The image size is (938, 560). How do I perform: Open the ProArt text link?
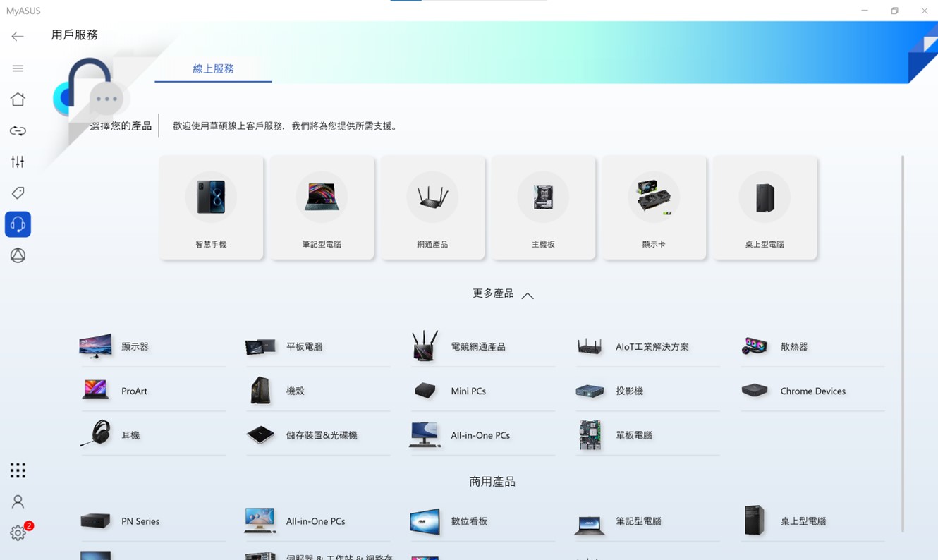134,391
